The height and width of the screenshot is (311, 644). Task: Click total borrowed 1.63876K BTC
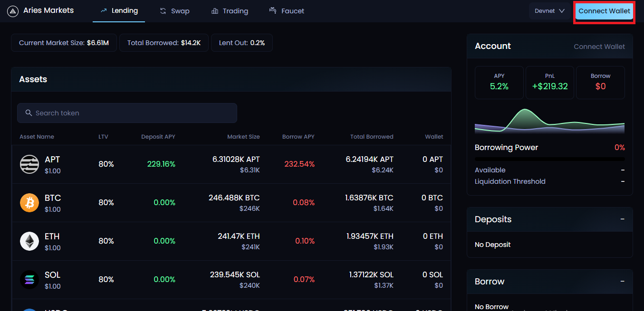tap(369, 198)
